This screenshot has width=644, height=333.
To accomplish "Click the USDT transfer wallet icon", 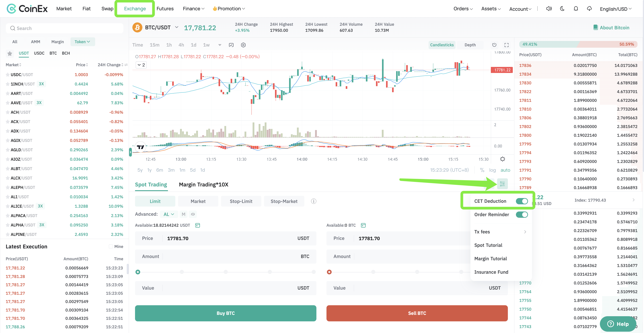I will click(197, 225).
